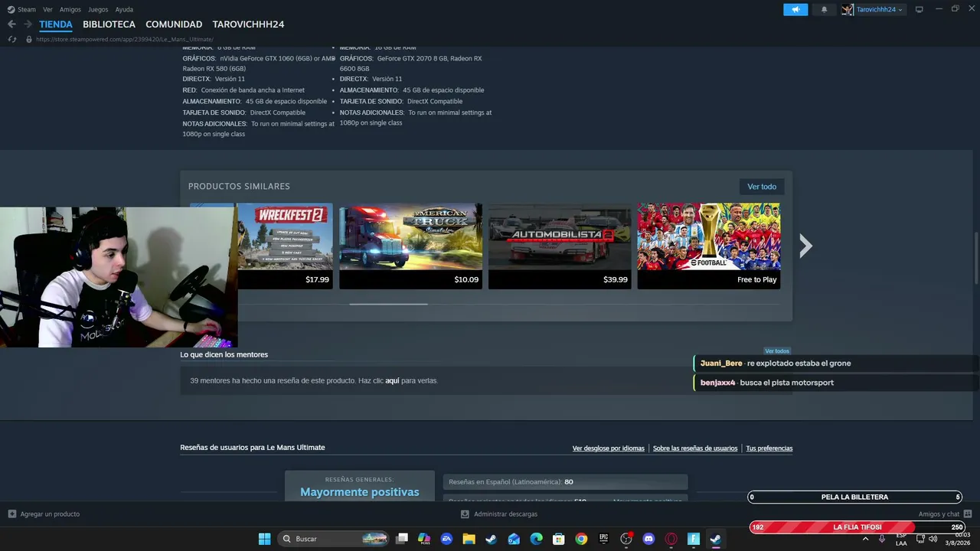Click the padlock icon beside the URL
This screenshot has width=980, height=551.
click(29, 39)
